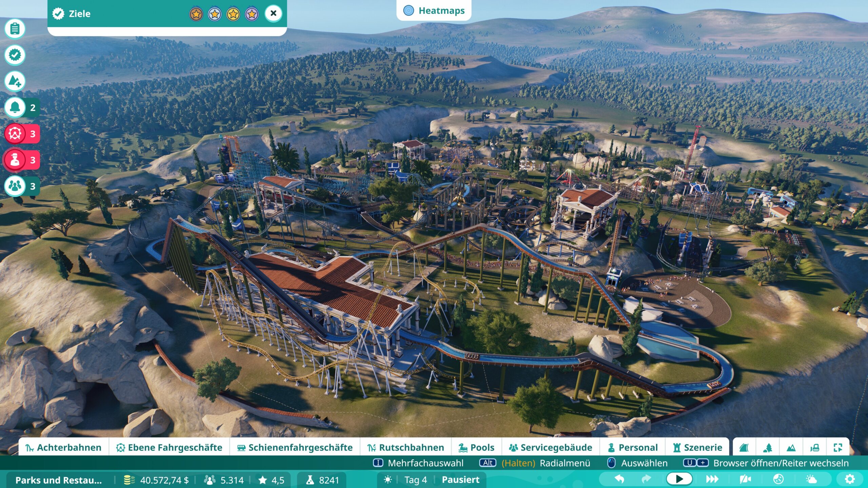The image size is (868, 488).
Task: Open the notifications bell icon
Action: coord(15,107)
